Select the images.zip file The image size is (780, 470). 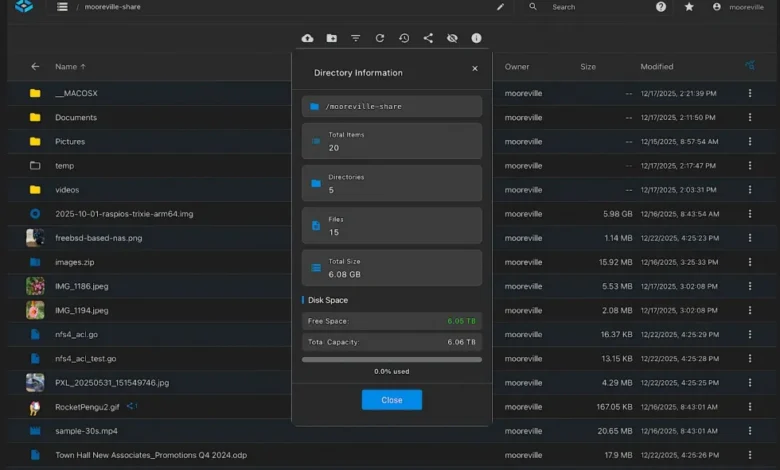click(75, 262)
